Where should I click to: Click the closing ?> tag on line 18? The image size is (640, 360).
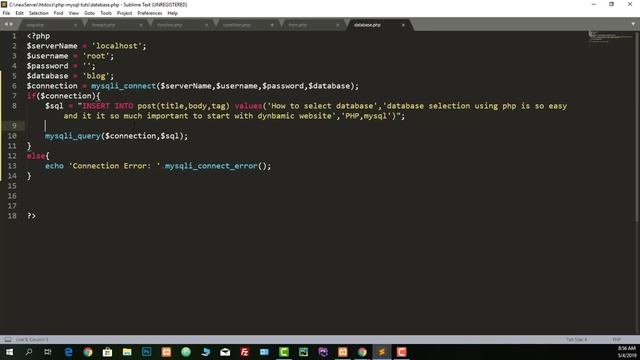[x=31, y=216]
